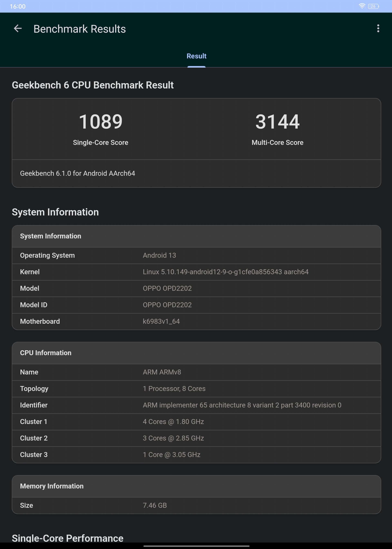Tap the back arrow icon
This screenshot has height=549, width=392.
(18, 28)
